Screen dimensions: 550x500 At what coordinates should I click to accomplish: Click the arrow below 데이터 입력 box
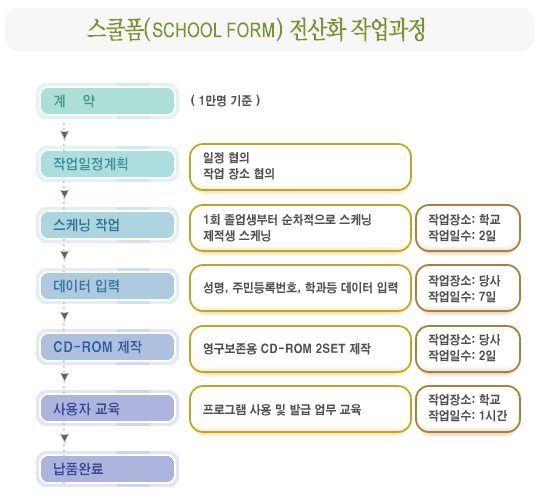pos(64,316)
